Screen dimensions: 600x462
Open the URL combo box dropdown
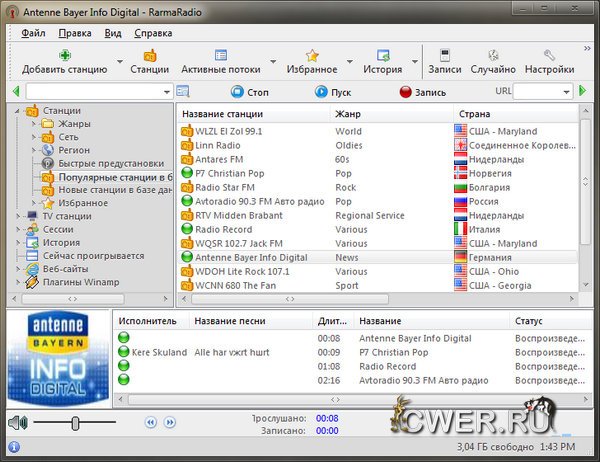[x=565, y=92]
